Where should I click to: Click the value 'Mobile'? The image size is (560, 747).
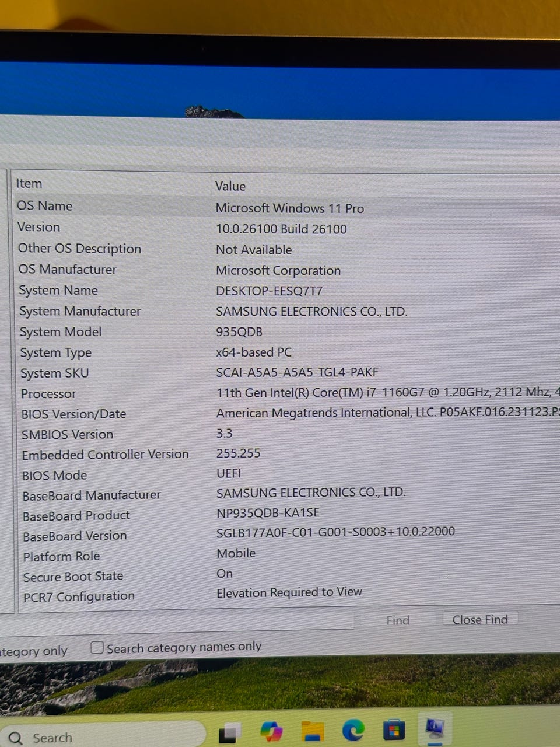click(236, 553)
